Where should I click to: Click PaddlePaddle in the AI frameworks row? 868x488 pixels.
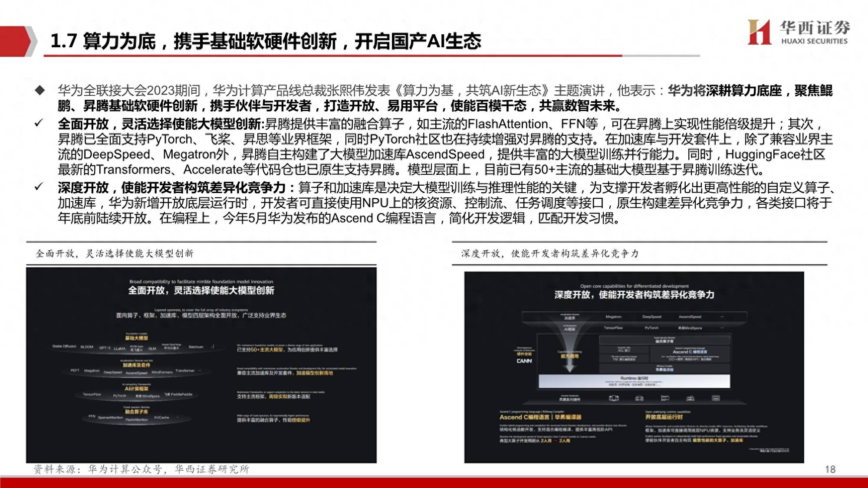pos(178,394)
